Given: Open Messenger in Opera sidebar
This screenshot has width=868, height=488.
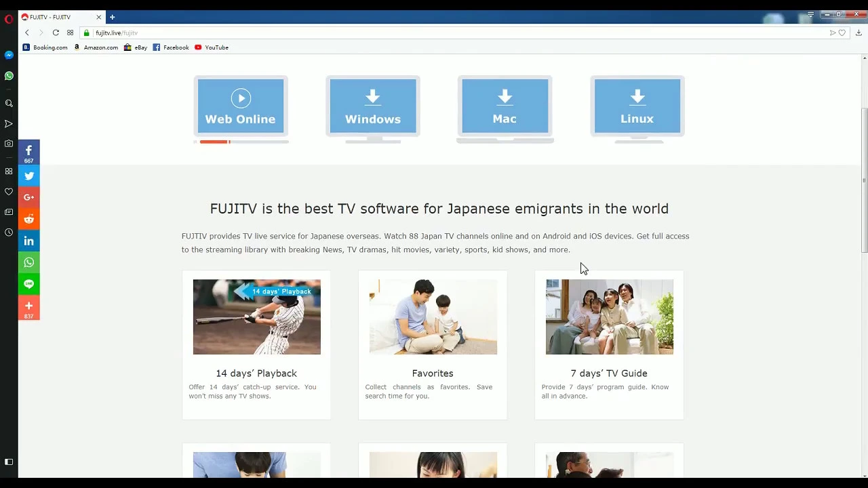Looking at the screenshot, I should 9,55.
